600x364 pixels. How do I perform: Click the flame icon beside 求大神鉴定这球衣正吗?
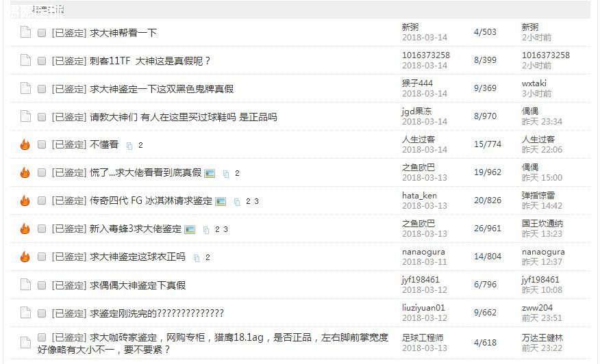coord(25,256)
